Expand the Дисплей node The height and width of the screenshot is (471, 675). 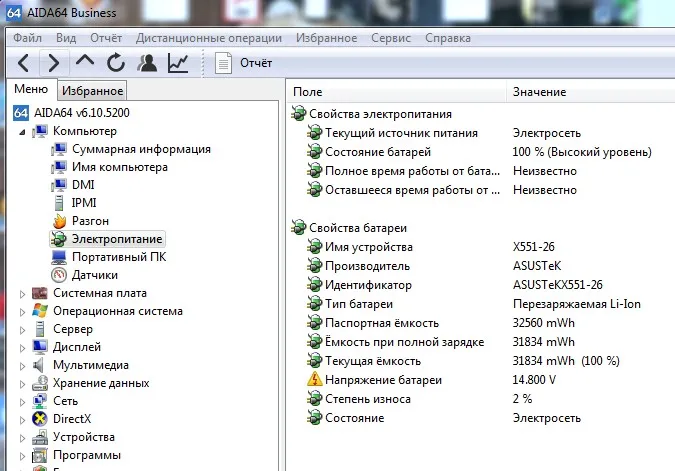point(22,348)
